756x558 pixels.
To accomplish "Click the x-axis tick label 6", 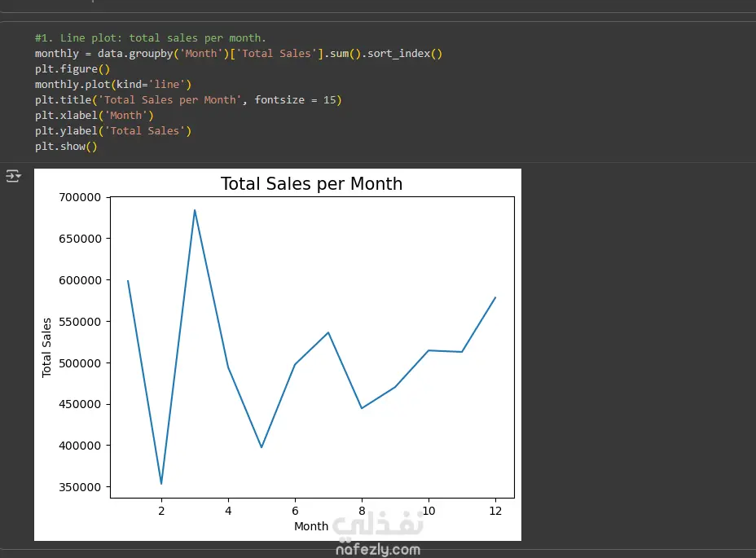I will 295,511.
